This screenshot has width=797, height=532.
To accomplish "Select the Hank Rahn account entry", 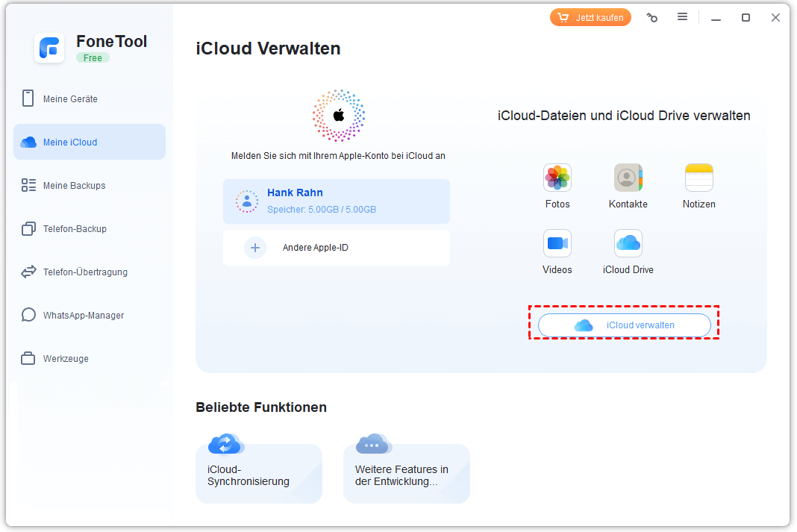I will [x=336, y=201].
